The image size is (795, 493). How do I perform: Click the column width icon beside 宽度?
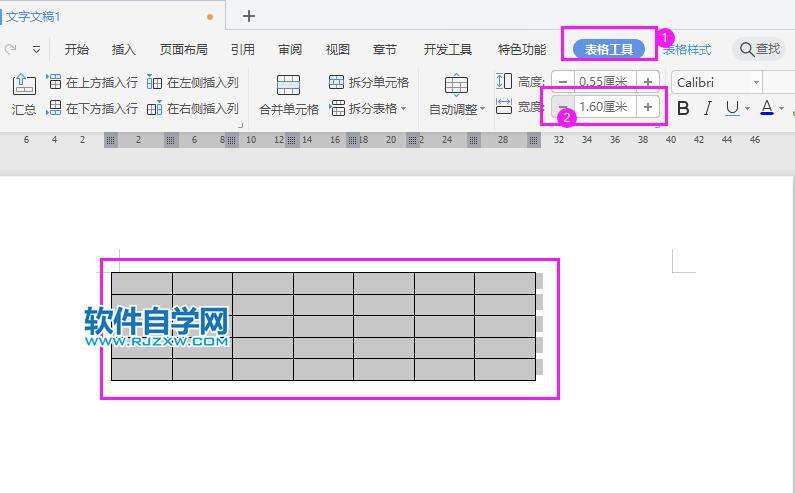coord(504,107)
